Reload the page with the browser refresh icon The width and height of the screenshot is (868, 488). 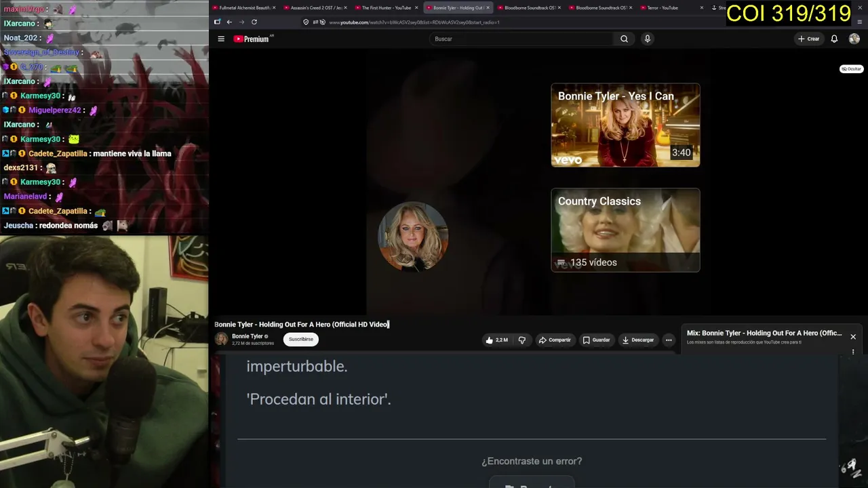pyautogui.click(x=254, y=22)
